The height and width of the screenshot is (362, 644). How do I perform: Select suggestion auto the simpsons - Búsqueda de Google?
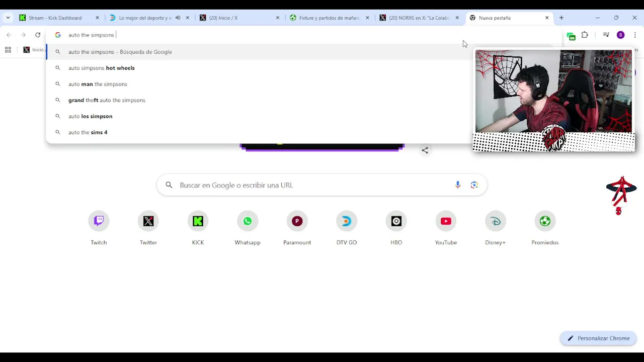259,52
